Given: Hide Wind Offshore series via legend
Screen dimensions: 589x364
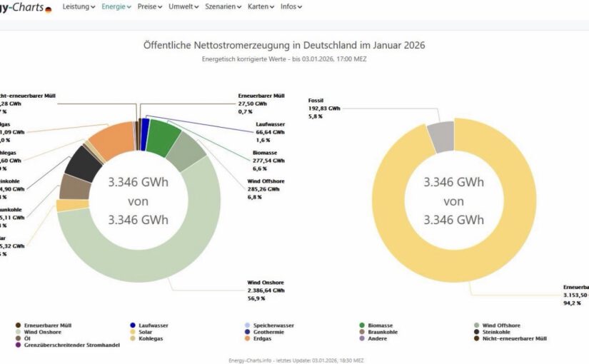Looking at the screenshot, I should tap(477, 325).
